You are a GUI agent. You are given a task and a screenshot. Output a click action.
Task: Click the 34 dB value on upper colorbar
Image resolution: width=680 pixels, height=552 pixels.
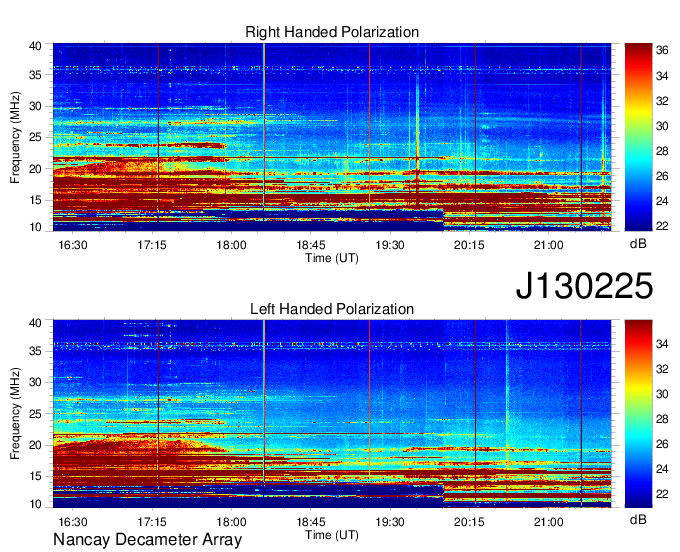[x=662, y=76]
